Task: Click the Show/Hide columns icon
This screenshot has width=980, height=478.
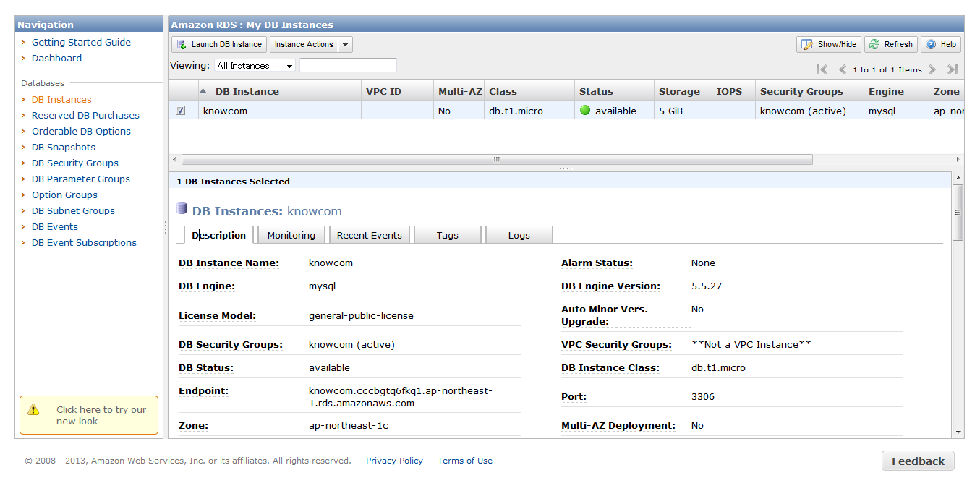Action: coord(807,44)
